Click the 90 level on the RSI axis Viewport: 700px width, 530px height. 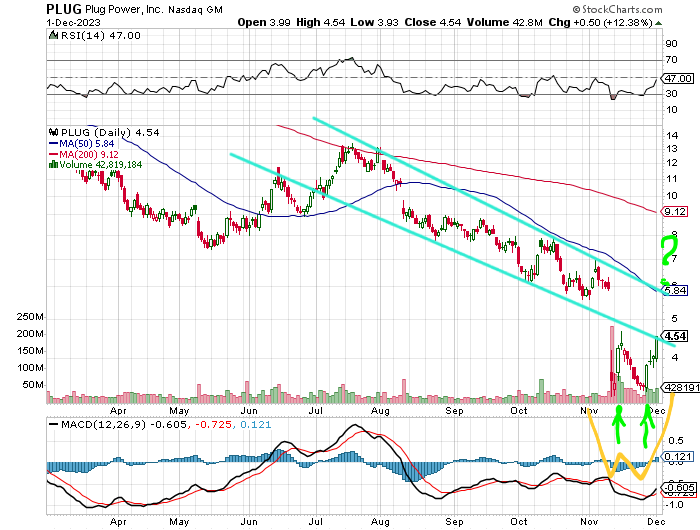671,44
